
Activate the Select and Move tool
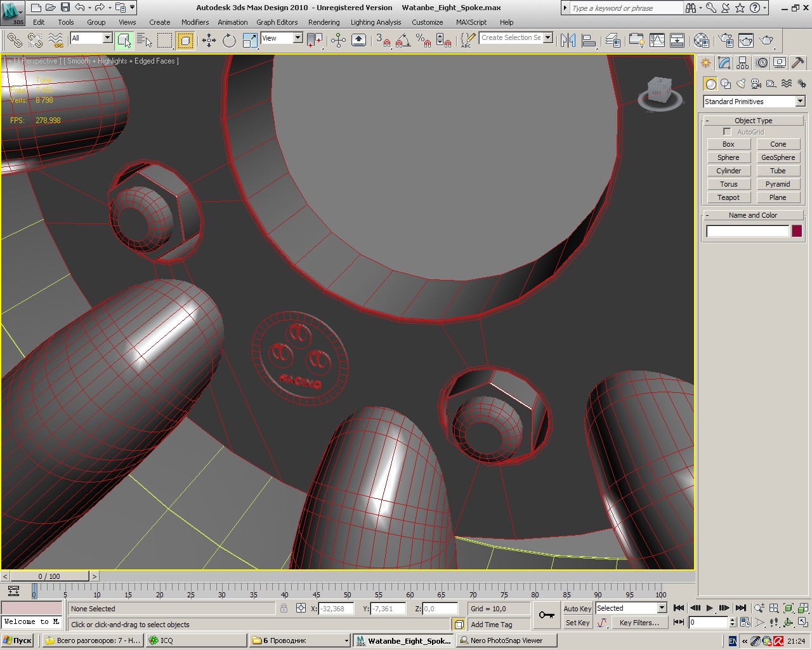click(209, 41)
